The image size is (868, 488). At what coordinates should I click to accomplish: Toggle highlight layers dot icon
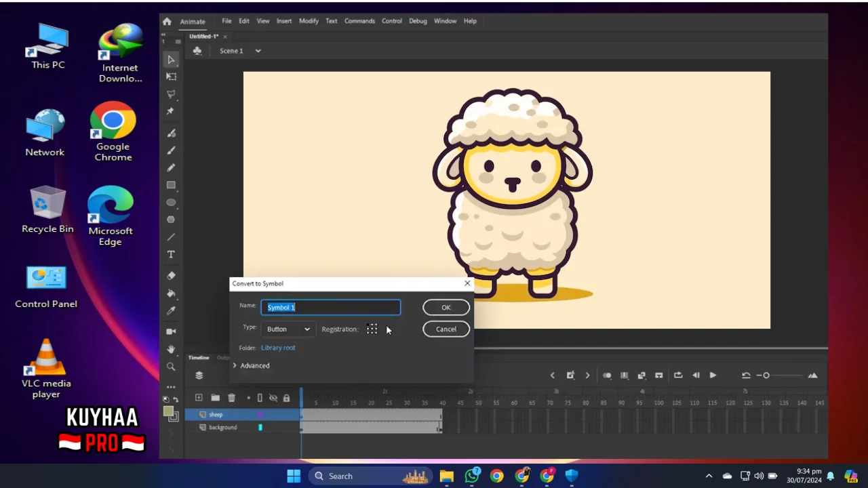pyautogui.click(x=248, y=398)
